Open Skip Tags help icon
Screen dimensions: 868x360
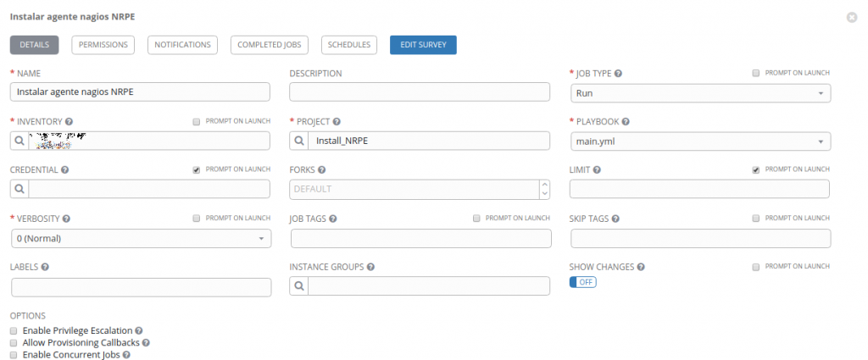pyautogui.click(x=615, y=219)
